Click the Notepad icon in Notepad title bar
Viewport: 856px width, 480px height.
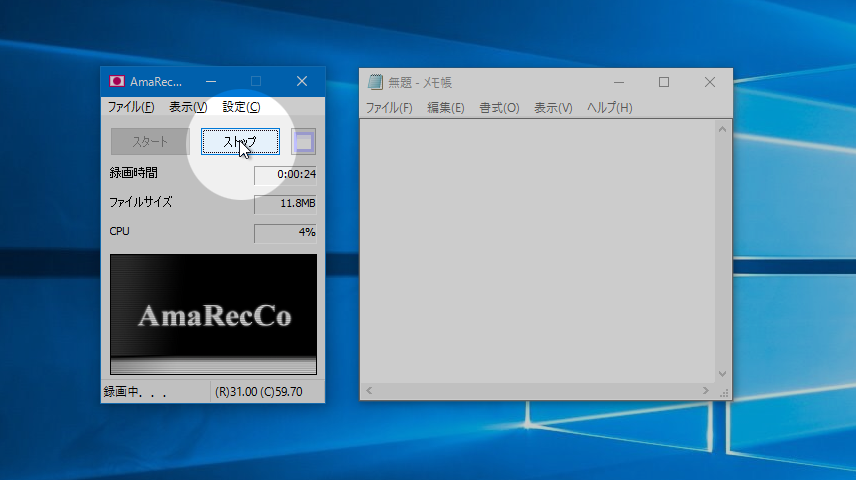(375, 82)
